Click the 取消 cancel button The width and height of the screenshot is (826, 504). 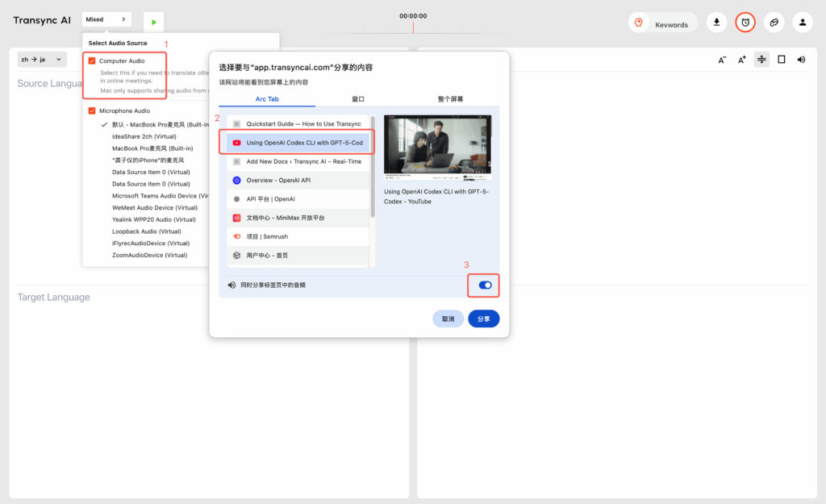pos(448,319)
